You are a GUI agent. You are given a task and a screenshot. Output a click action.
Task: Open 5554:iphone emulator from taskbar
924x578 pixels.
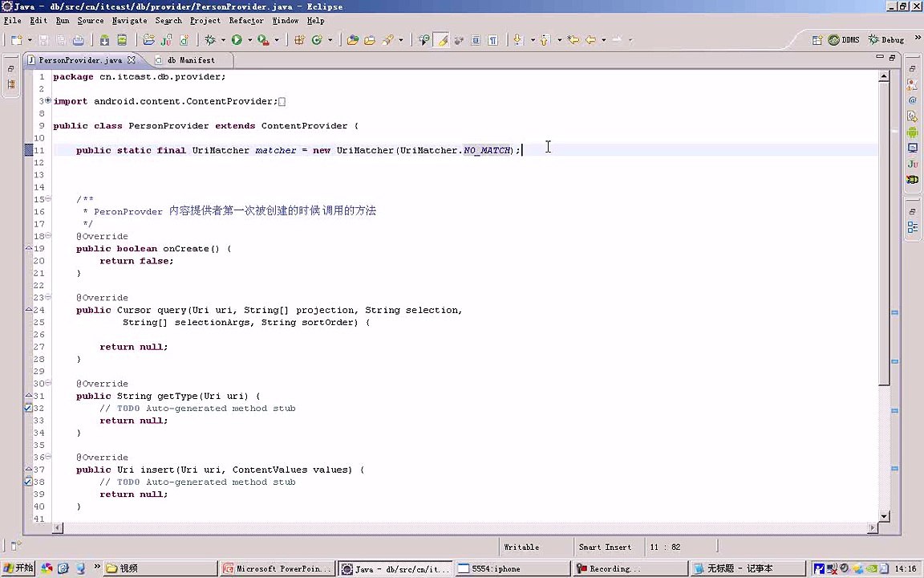point(513,568)
